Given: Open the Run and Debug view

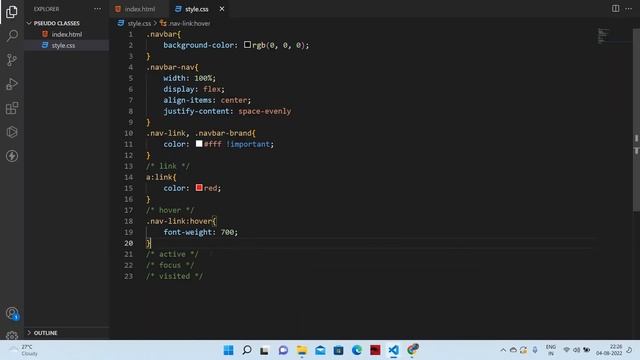Looking at the screenshot, I should pos(12,84).
